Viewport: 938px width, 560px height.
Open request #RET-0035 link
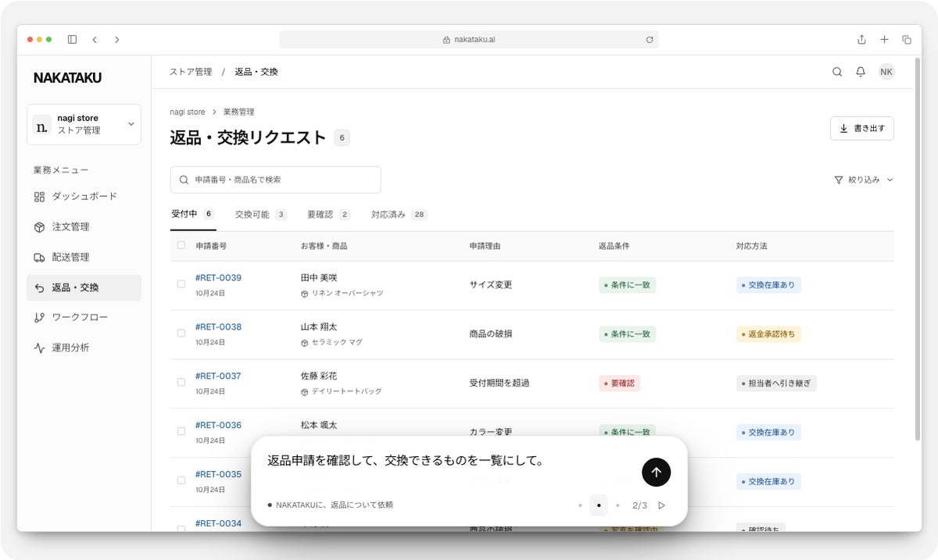218,474
